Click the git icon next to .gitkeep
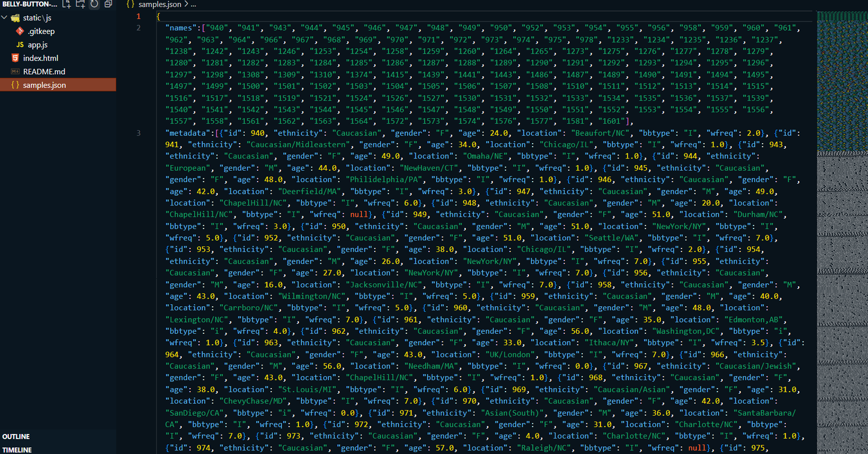This screenshot has width=868, height=454. coord(20,31)
